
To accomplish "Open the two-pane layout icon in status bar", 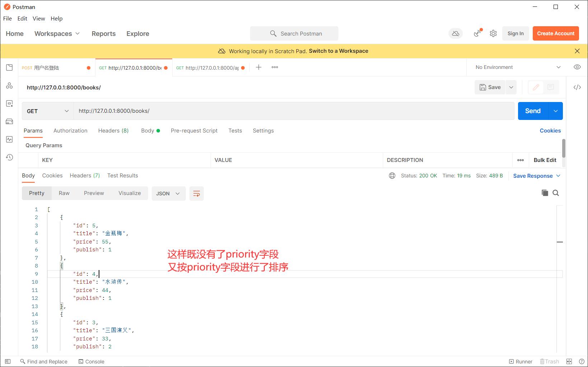I will click(x=569, y=361).
